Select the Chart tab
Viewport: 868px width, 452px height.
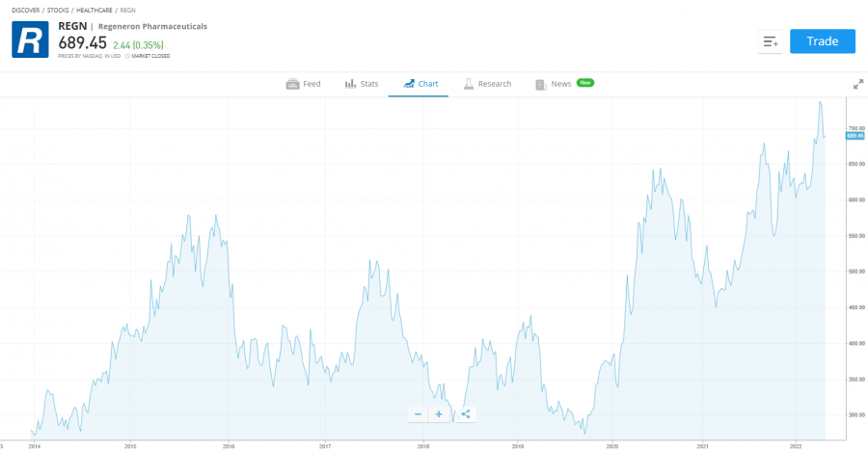click(x=420, y=84)
